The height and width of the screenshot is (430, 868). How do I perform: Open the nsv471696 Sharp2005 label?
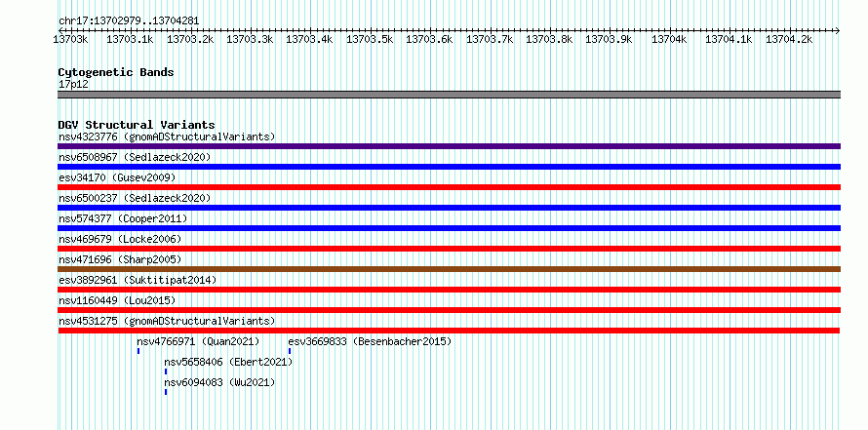pos(120,259)
